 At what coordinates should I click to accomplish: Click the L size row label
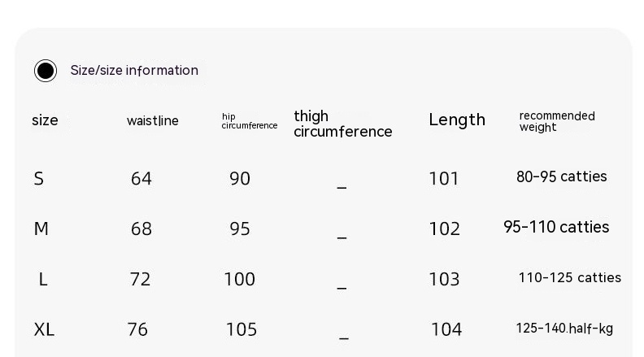pos(43,279)
